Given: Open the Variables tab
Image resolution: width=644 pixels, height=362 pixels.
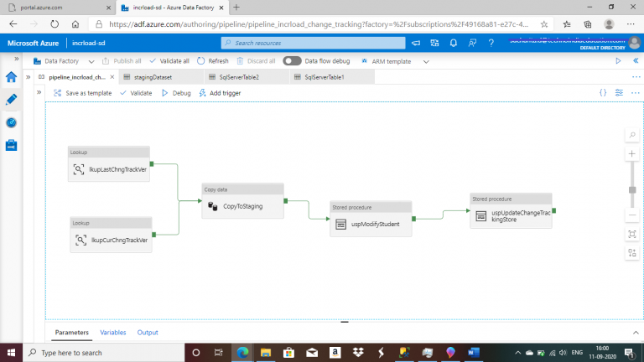Looking at the screenshot, I should pos(113,333).
